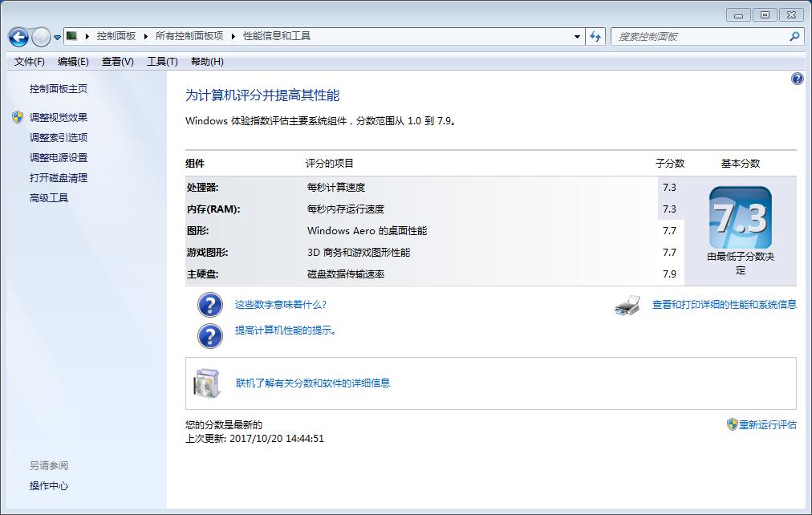This screenshot has width=812, height=515.
Task: Click the question mark icon beside 这些数字意味着什么
Action: coord(209,305)
